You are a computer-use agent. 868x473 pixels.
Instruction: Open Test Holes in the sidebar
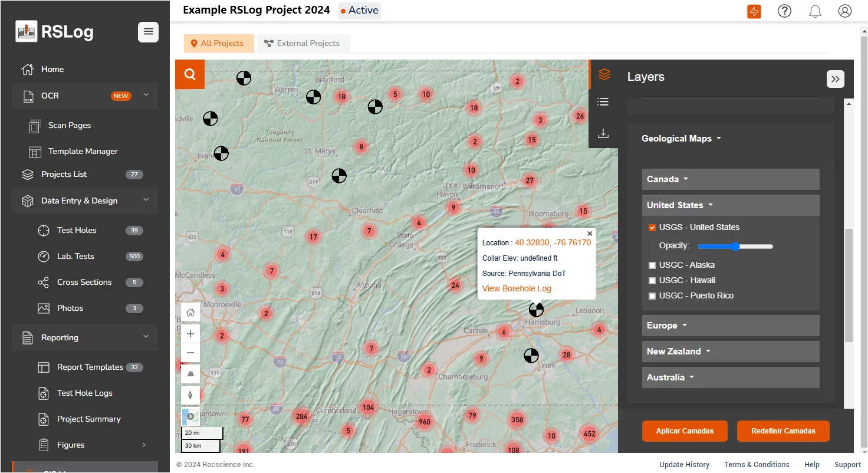77,231
